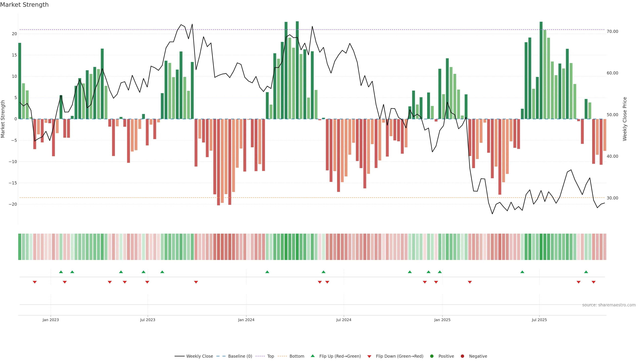Click the Jan 2024 x-axis label
Screen dimensions: 644x362
pos(246,320)
